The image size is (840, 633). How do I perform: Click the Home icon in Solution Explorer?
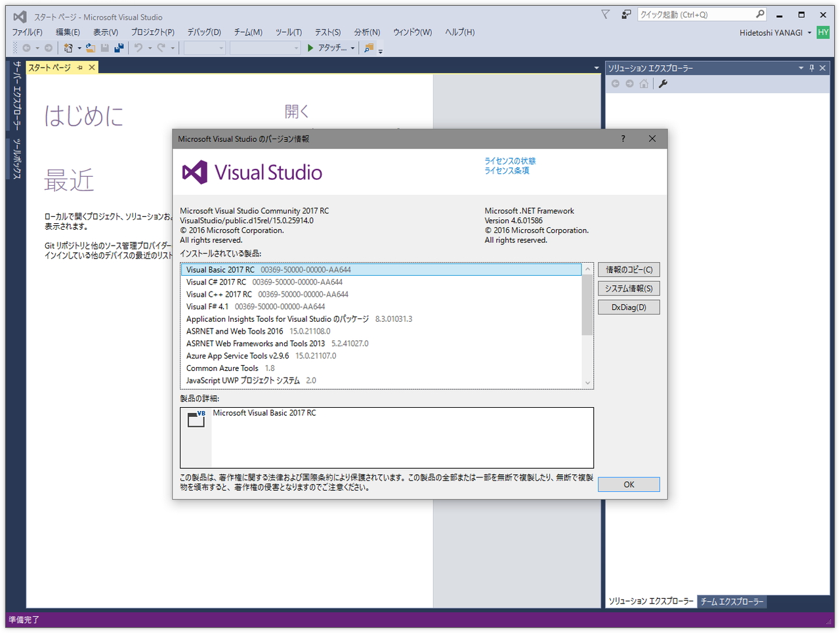point(644,83)
